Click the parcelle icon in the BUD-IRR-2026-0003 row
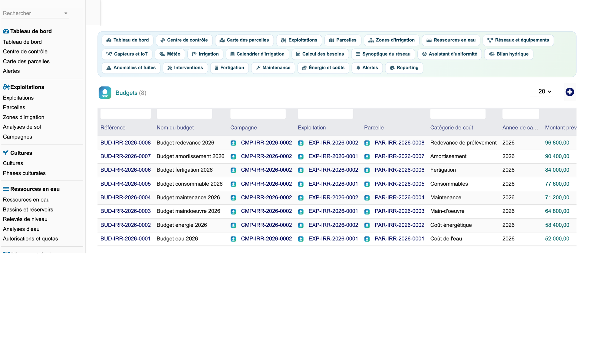 point(367,212)
